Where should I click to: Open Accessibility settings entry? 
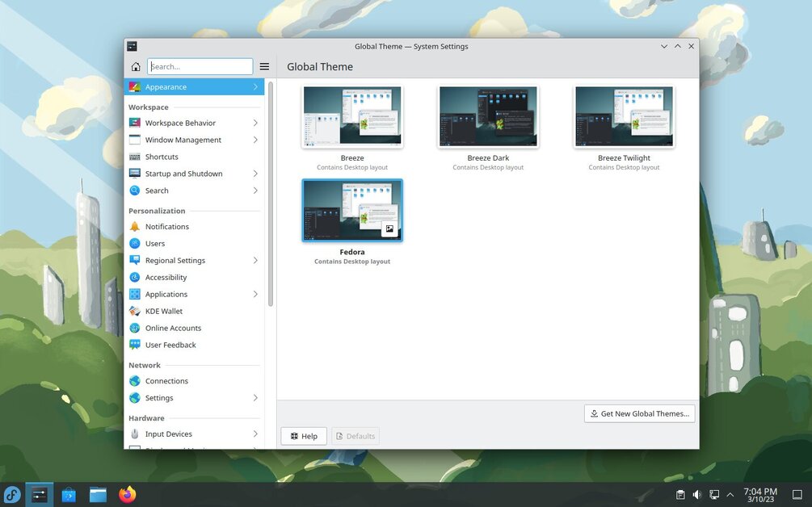point(194,277)
